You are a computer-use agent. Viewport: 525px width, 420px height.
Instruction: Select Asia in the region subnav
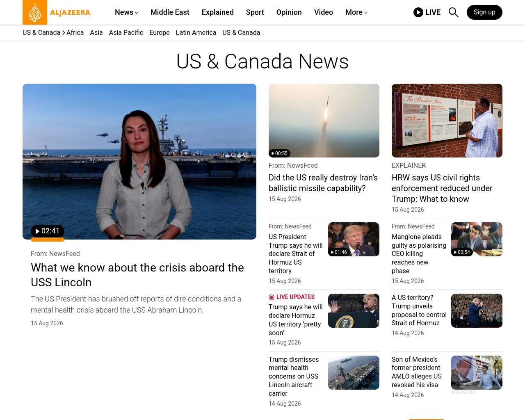(96, 33)
